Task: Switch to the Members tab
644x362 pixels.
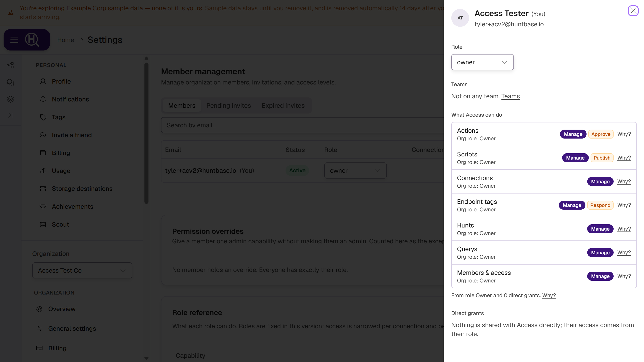Action: click(182, 105)
